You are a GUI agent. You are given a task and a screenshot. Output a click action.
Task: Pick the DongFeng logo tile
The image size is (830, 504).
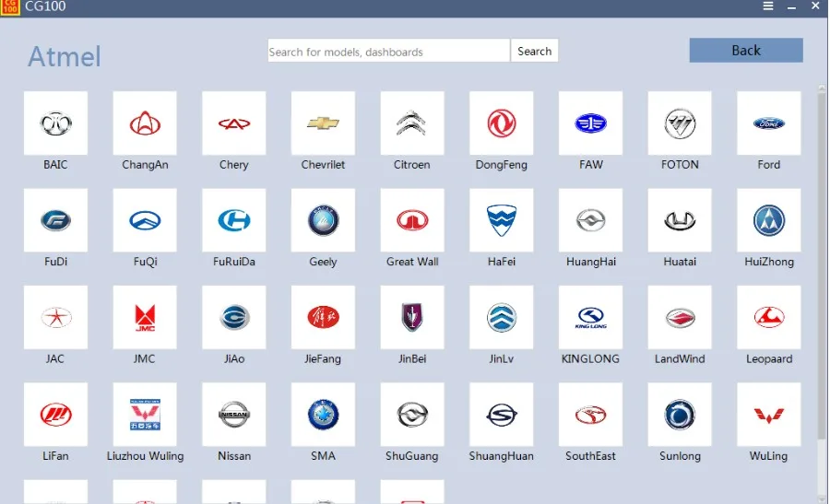coord(502,123)
